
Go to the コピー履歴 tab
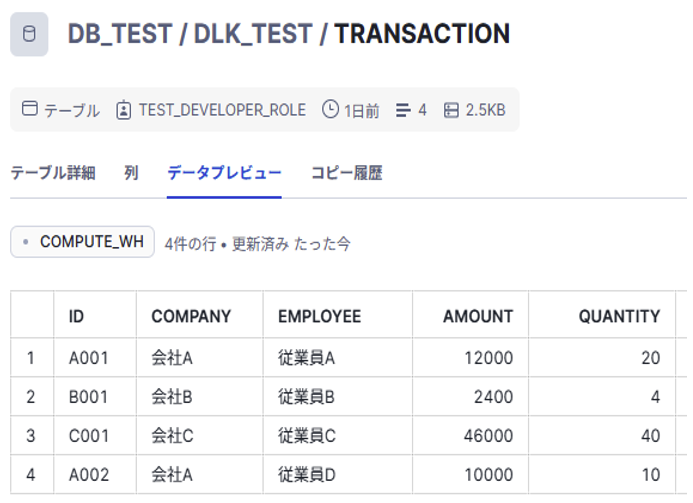(346, 173)
